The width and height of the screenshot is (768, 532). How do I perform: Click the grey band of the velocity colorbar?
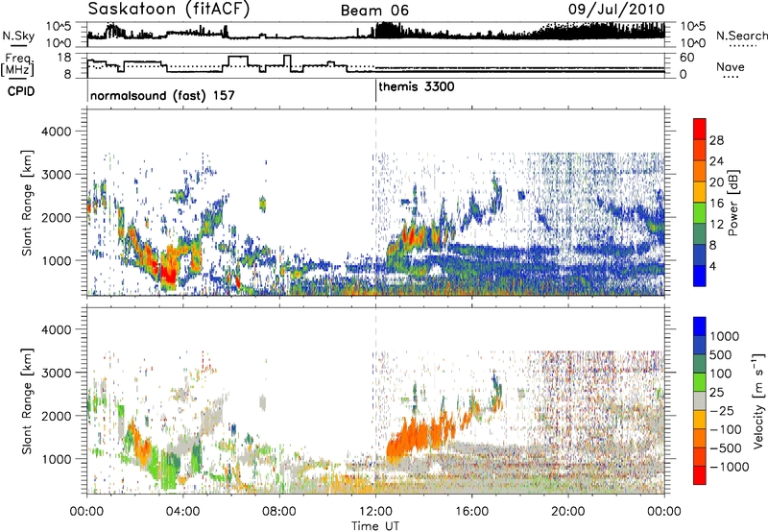coord(700,400)
